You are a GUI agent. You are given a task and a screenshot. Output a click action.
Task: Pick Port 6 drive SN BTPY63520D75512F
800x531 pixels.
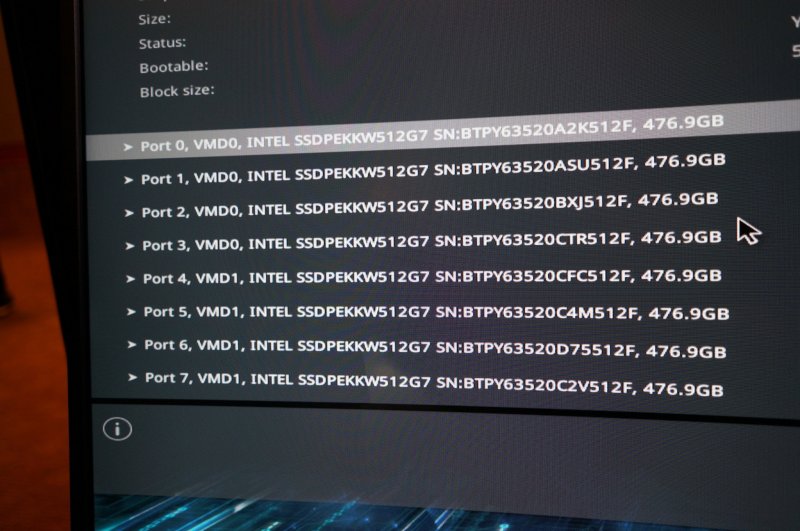(435, 348)
